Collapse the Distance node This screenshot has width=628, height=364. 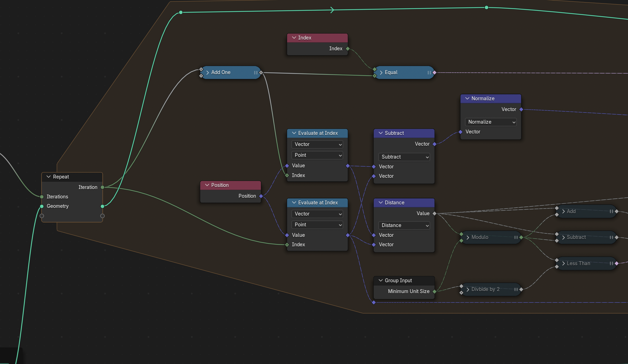(381, 203)
